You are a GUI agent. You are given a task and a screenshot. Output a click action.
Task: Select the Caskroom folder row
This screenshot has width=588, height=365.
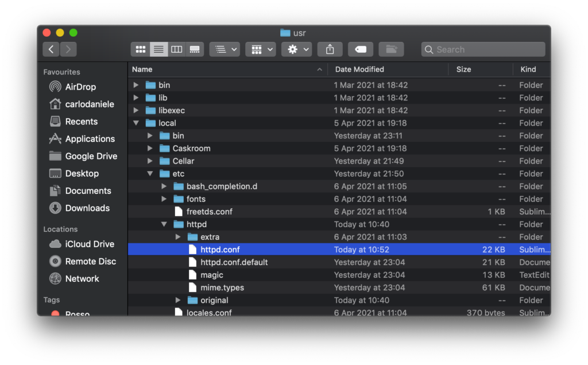click(339, 149)
